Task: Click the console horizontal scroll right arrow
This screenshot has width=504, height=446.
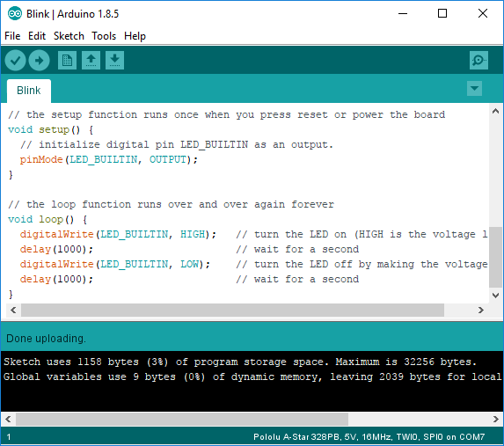Action: tap(495, 419)
